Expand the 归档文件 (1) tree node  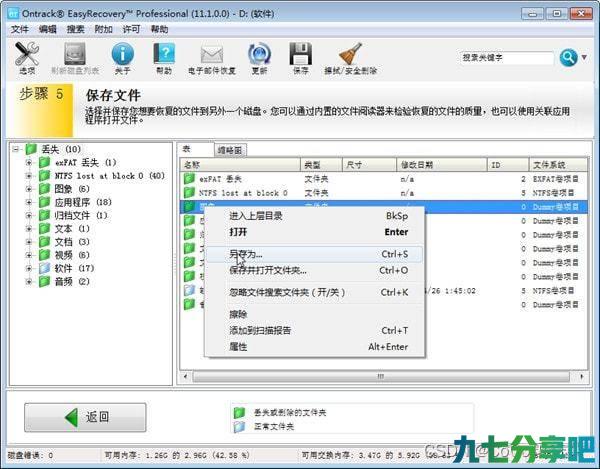click(28, 215)
